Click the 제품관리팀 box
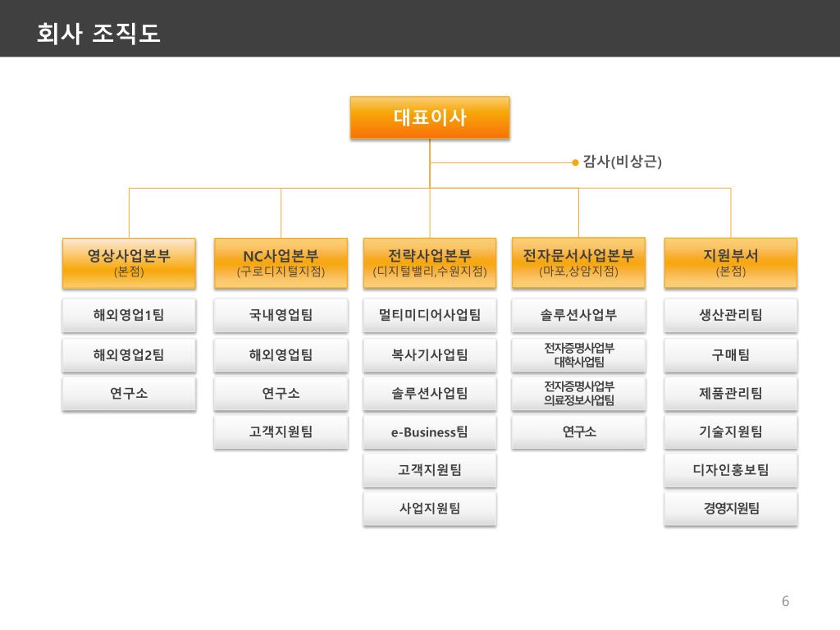840x630 pixels. pos(731,394)
